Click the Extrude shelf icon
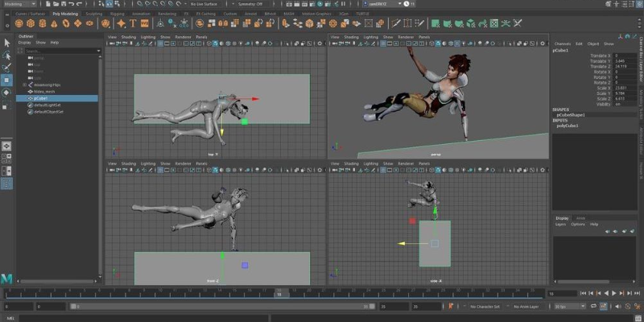Image resolution: width=644 pixels, height=322 pixels. pyautogui.click(x=286, y=23)
